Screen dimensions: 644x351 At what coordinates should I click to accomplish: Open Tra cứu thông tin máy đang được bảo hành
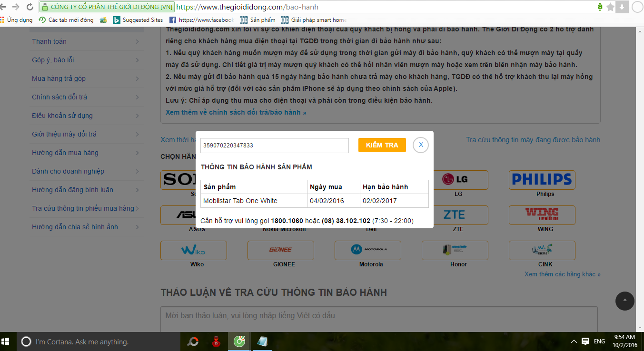(x=533, y=140)
